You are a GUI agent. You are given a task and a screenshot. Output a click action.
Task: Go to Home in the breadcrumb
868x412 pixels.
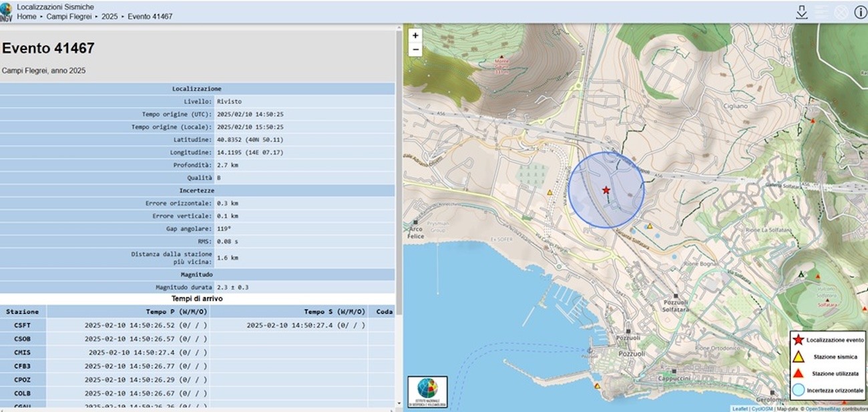(27, 17)
